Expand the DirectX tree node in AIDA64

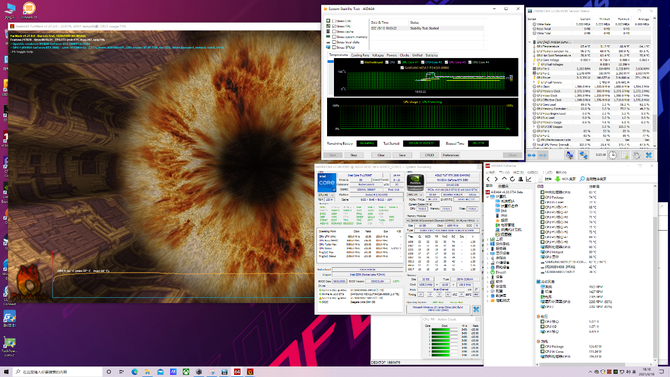tap(488, 272)
